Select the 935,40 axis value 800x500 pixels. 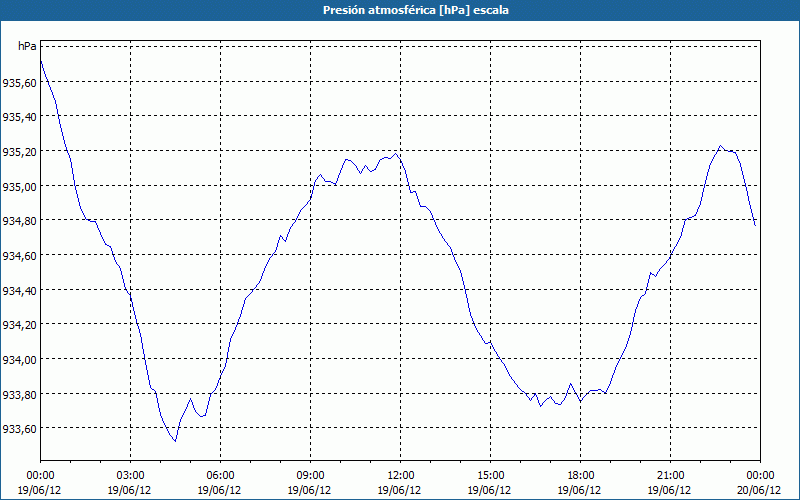(x=20, y=117)
